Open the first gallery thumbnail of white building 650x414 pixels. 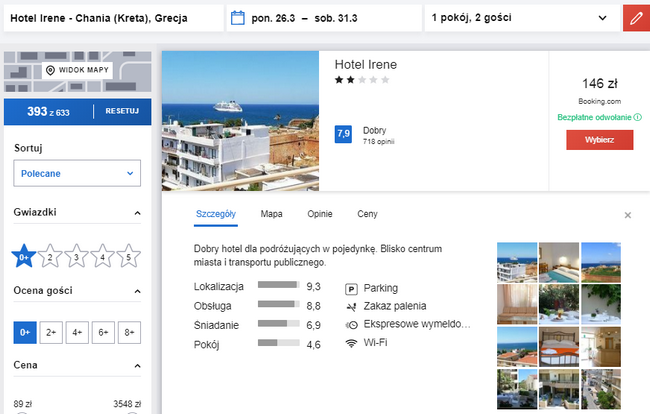517,263
